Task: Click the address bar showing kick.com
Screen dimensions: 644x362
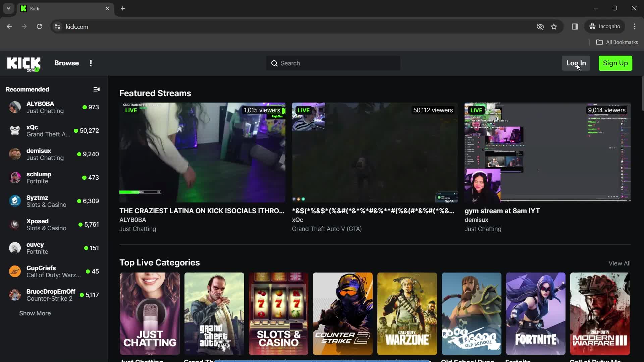Action: point(295,26)
